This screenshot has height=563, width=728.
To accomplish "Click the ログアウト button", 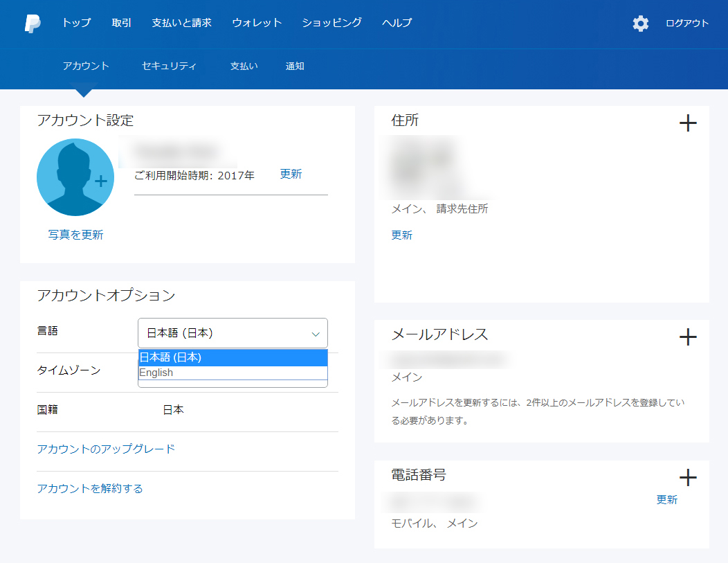I will tap(687, 24).
